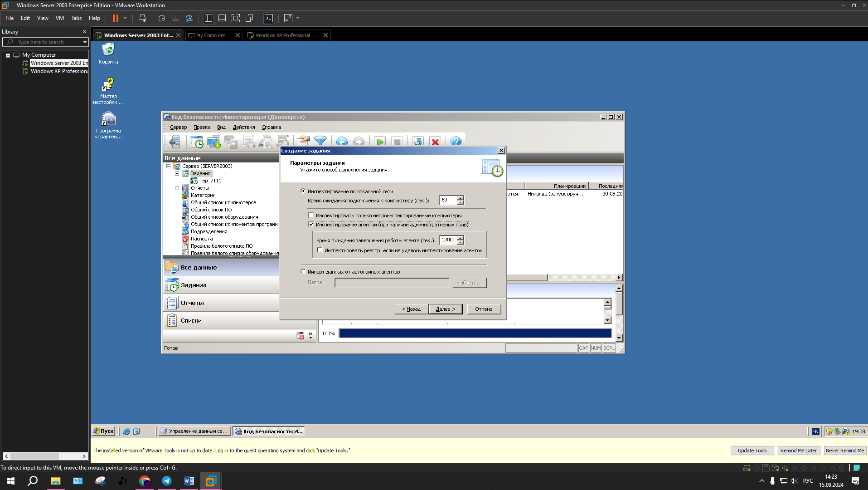This screenshot has width=868, height=490.
Task: Click the < Назад button
Action: point(411,309)
